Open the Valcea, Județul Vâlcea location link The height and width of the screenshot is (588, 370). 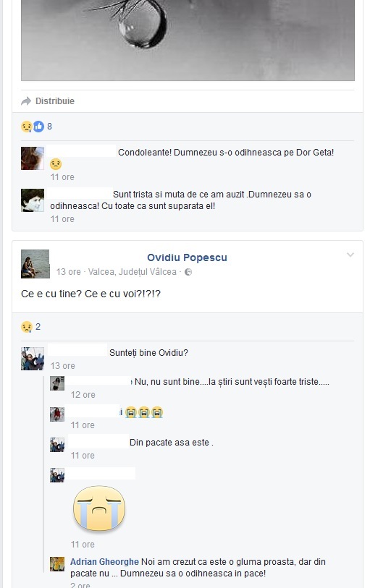pyautogui.click(x=132, y=272)
